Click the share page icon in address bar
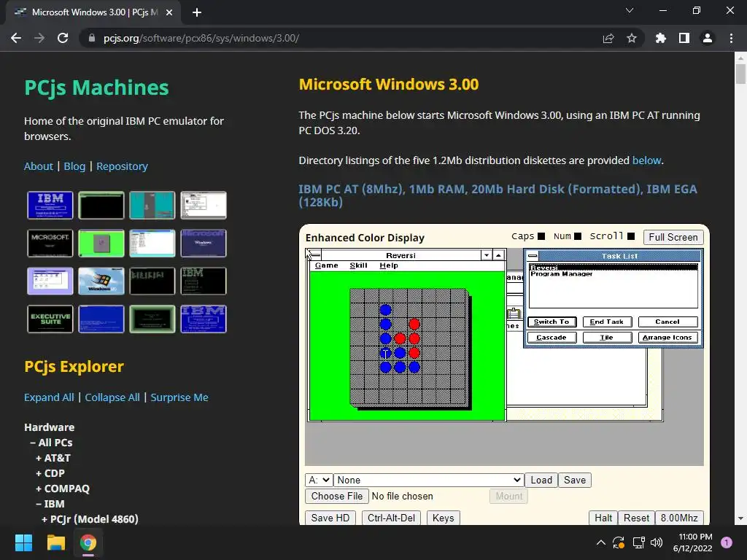Screen dimensions: 747x560 pos(608,38)
